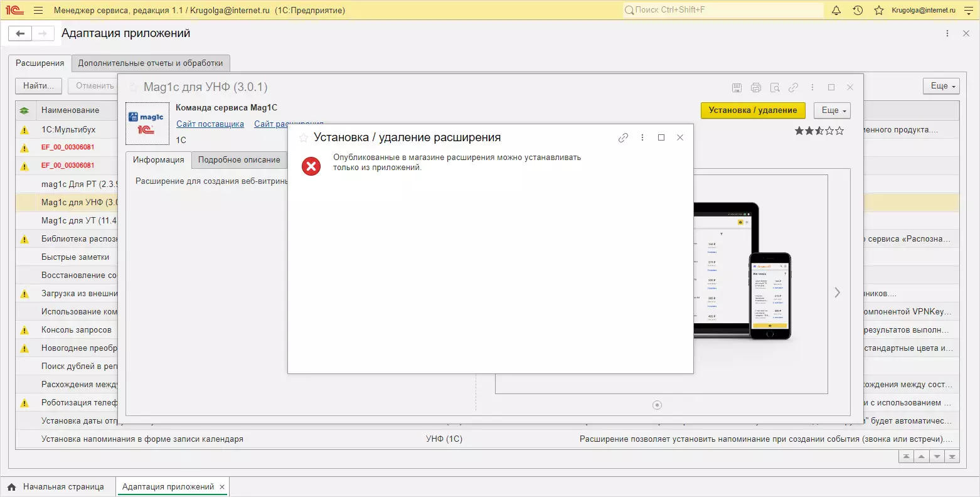980x497 pixels.
Task: Click the 1C logo in the title bar
Action: click(14, 10)
